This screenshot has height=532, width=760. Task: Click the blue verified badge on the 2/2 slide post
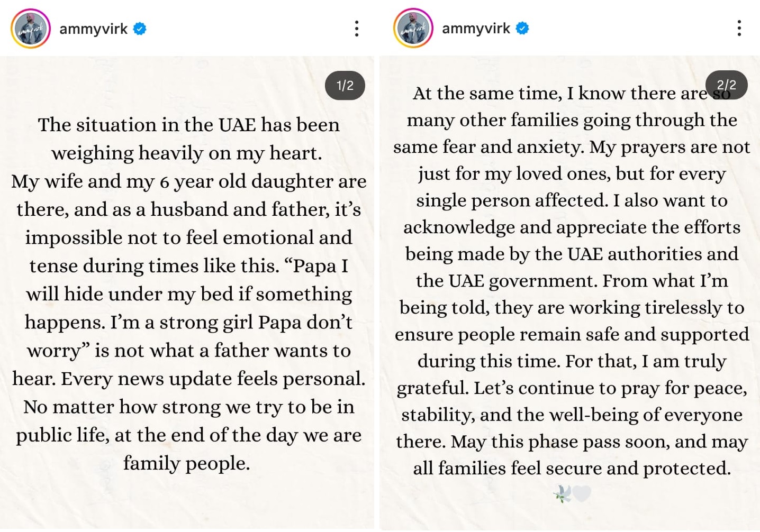point(522,29)
